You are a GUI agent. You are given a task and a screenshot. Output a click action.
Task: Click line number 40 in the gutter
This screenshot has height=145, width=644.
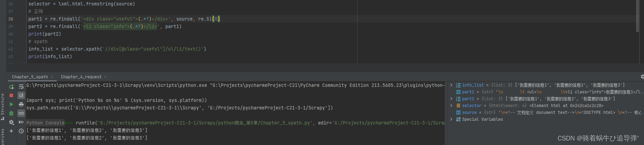[x=11, y=34]
